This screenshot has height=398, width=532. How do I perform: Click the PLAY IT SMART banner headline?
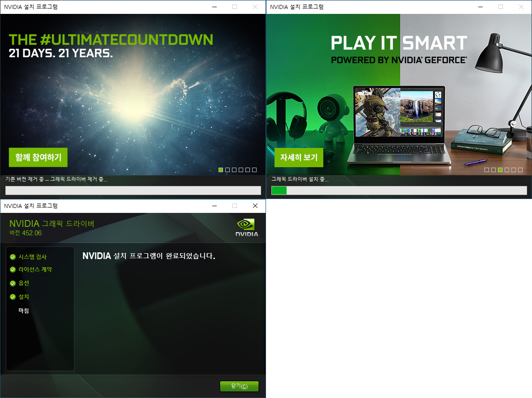[x=399, y=43]
